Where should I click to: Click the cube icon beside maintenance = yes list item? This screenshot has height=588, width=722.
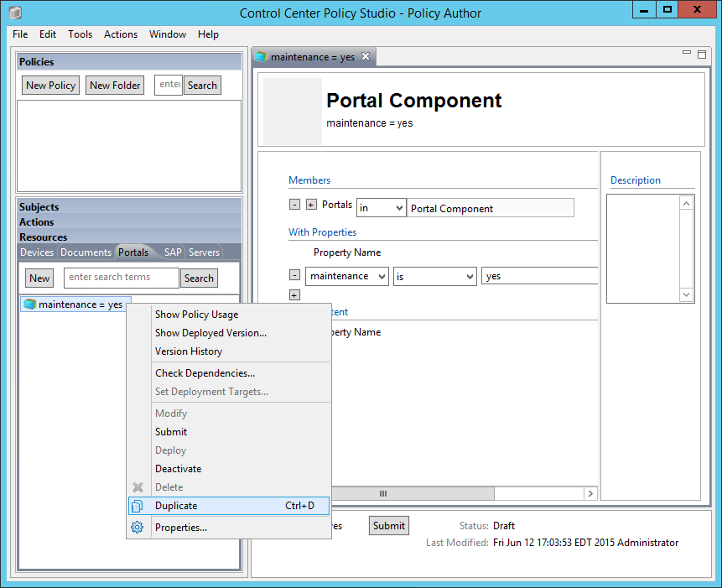click(30, 304)
